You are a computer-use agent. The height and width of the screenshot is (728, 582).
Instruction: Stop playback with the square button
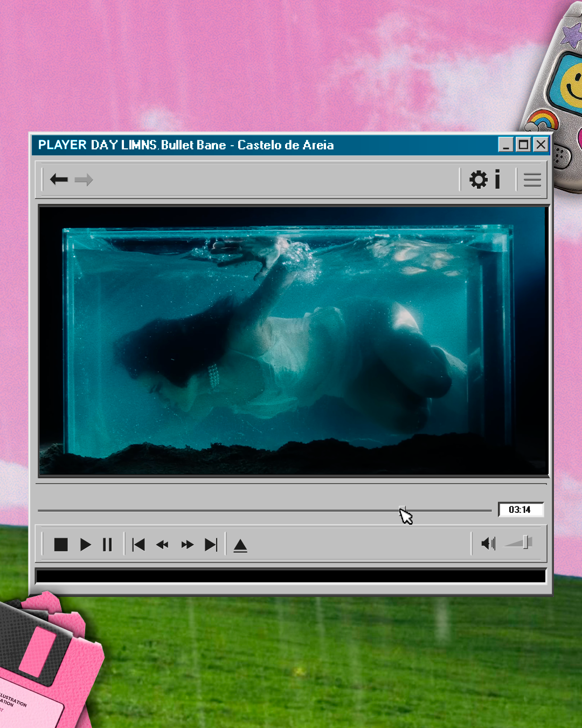pyautogui.click(x=61, y=545)
